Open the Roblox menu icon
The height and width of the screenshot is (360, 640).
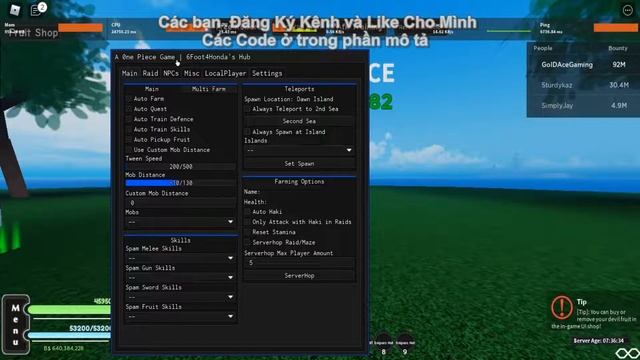(15, 10)
